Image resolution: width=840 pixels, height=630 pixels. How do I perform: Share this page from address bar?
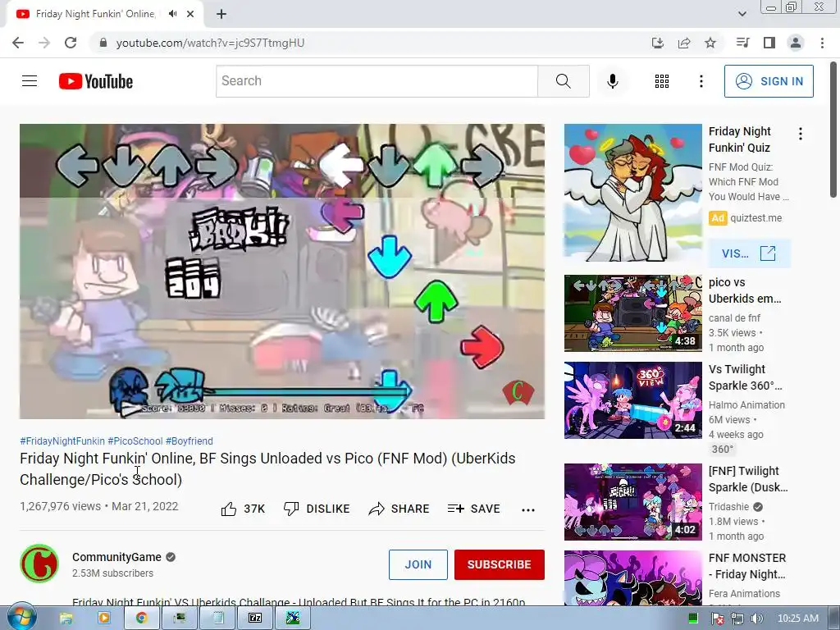684,43
